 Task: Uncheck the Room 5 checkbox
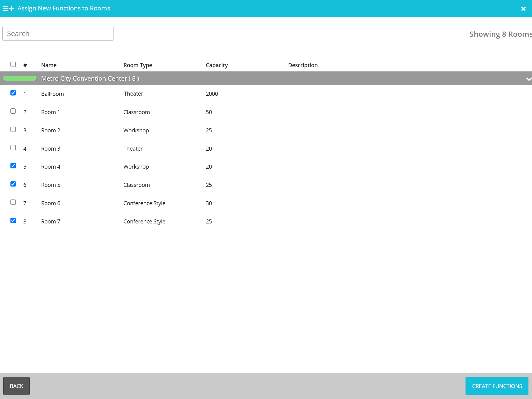point(13,184)
